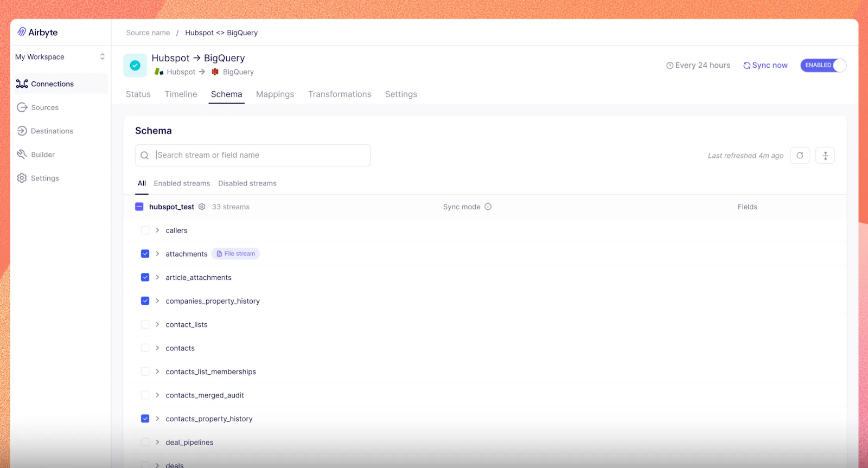Uncheck the attachments stream checkbox

(x=145, y=254)
